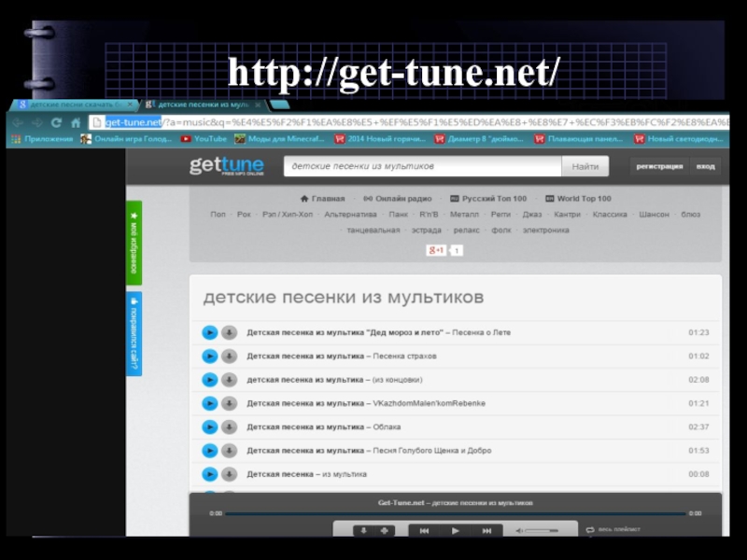This screenshot has width=747, height=560.
Task: Click the browser forward arrow
Action: [36, 123]
